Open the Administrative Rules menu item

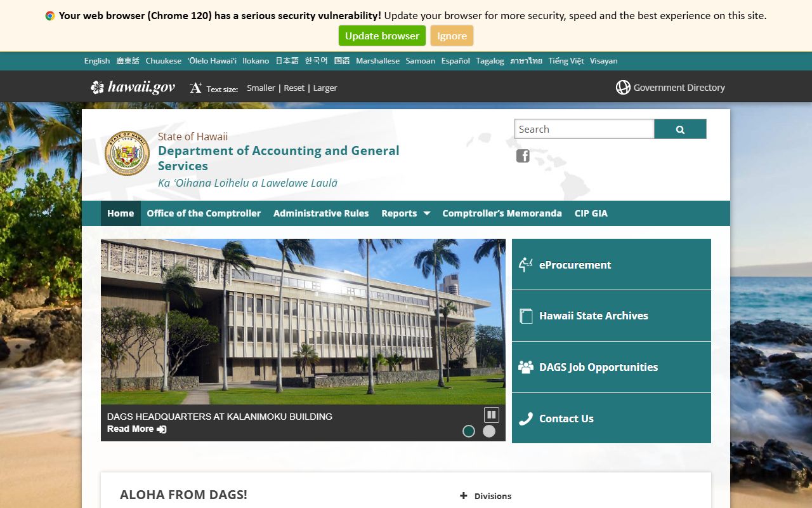321,213
